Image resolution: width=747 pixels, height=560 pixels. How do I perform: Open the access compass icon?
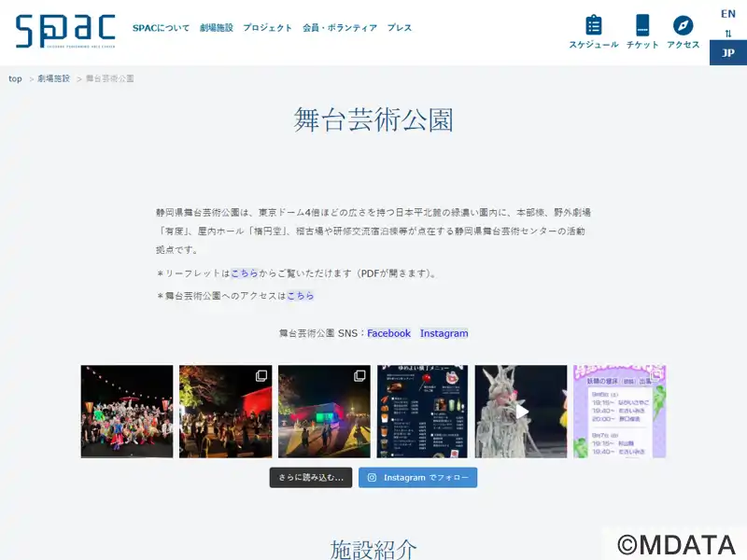click(x=683, y=25)
